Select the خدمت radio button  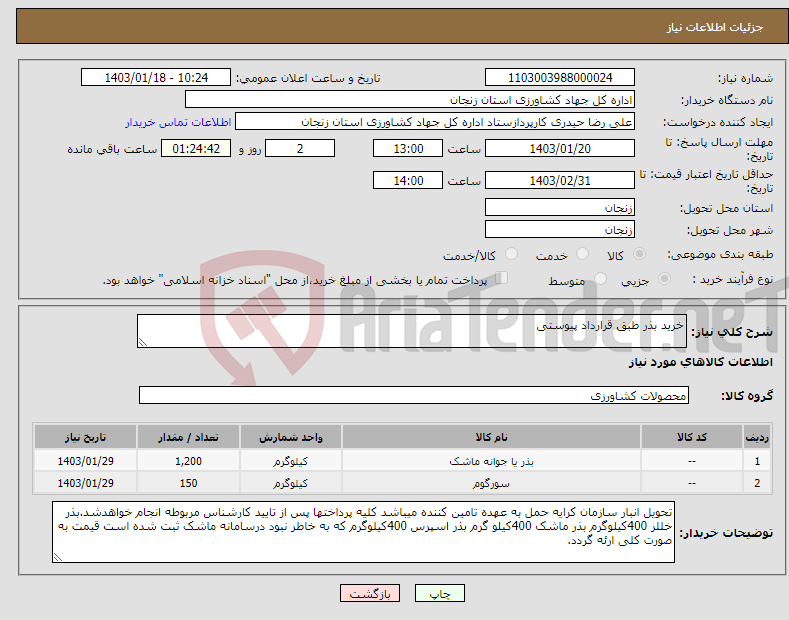pyautogui.click(x=582, y=254)
